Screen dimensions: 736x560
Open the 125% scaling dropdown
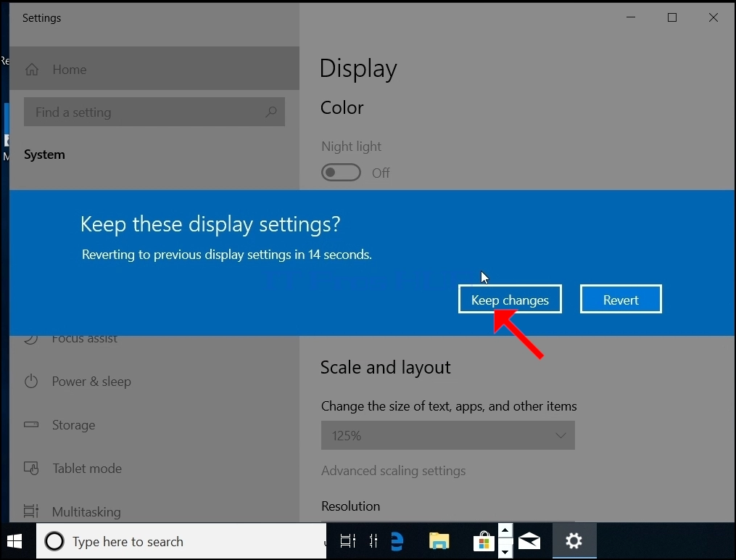pos(448,435)
